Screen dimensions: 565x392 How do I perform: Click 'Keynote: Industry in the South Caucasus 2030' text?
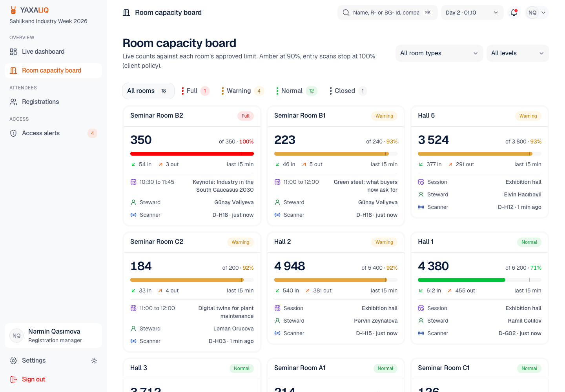tap(223, 186)
